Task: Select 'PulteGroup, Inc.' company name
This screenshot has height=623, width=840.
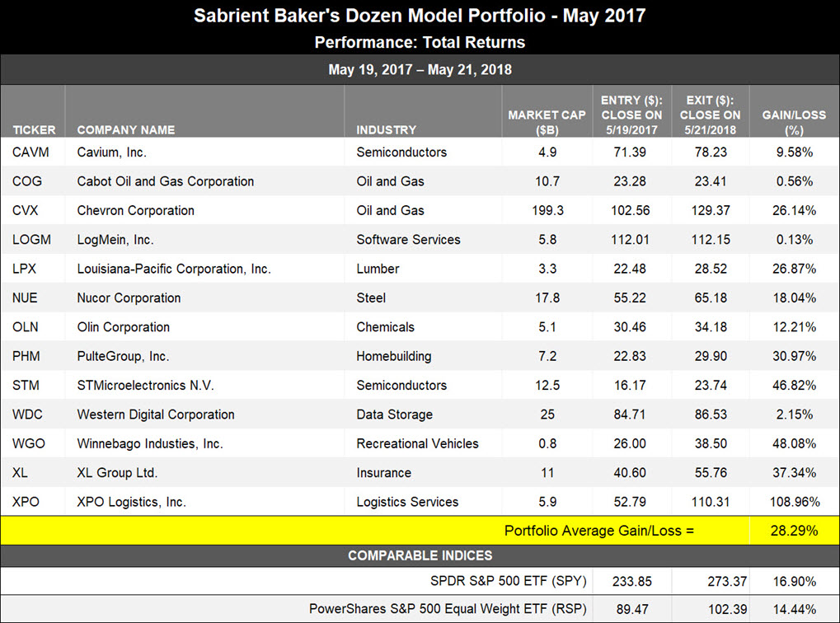Action: click(123, 356)
